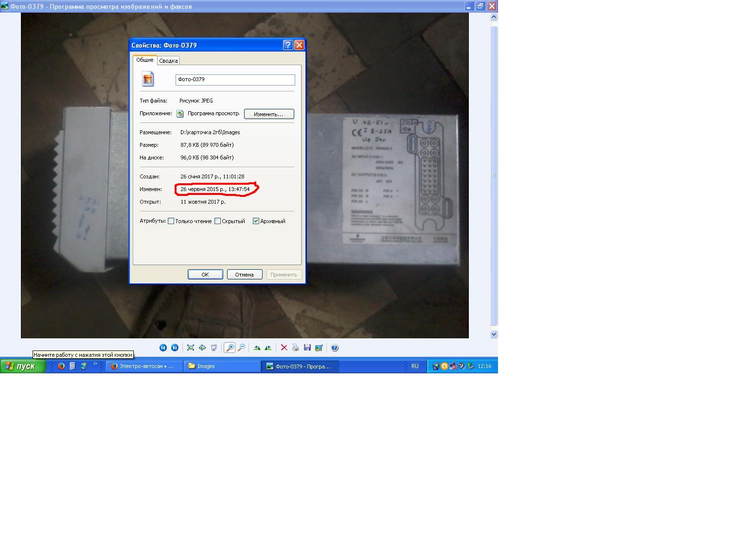This screenshot has height=560, width=747.
Task: Select the Общие tab
Action: [144, 60]
